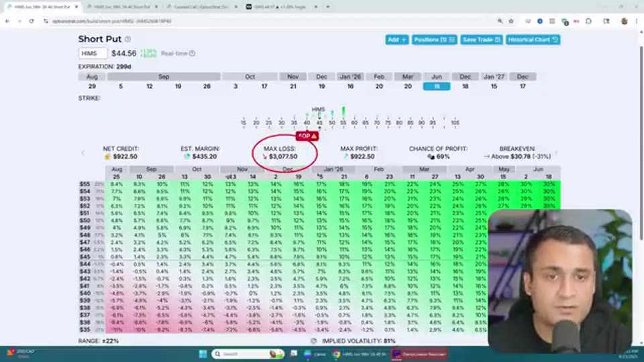Image resolution: width=644 pixels, height=362 pixels.
Task: Click the Save Trade button
Action: [x=482, y=40]
